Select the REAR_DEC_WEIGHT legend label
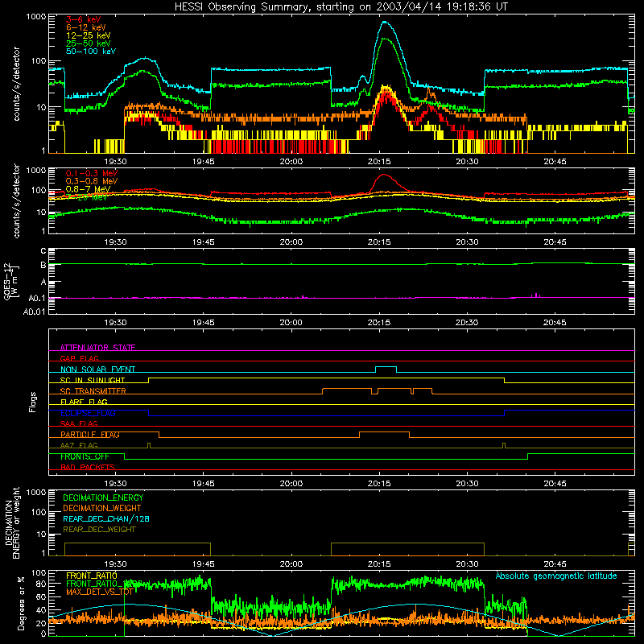Screen dimensions: 644x644 99,530
